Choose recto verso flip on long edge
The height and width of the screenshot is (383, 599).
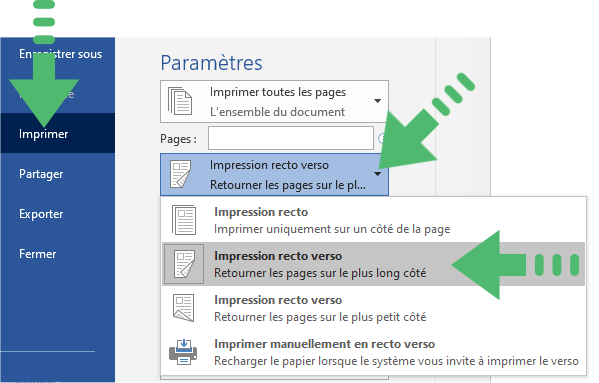(374, 264)
